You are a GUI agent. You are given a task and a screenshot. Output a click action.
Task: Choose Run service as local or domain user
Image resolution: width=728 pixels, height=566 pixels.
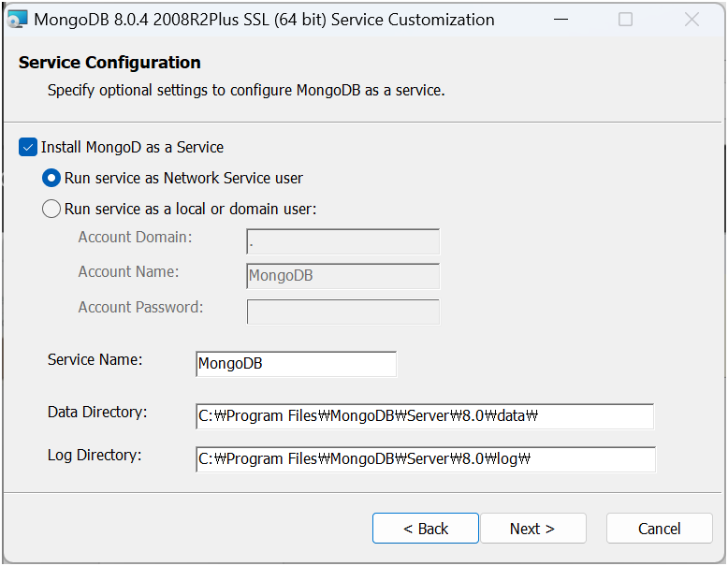[51, 210]
